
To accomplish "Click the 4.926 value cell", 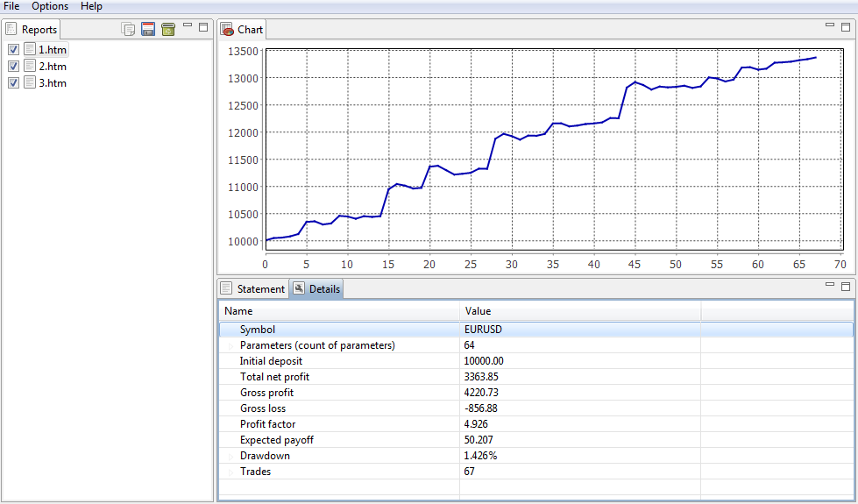I will [580, 424].
